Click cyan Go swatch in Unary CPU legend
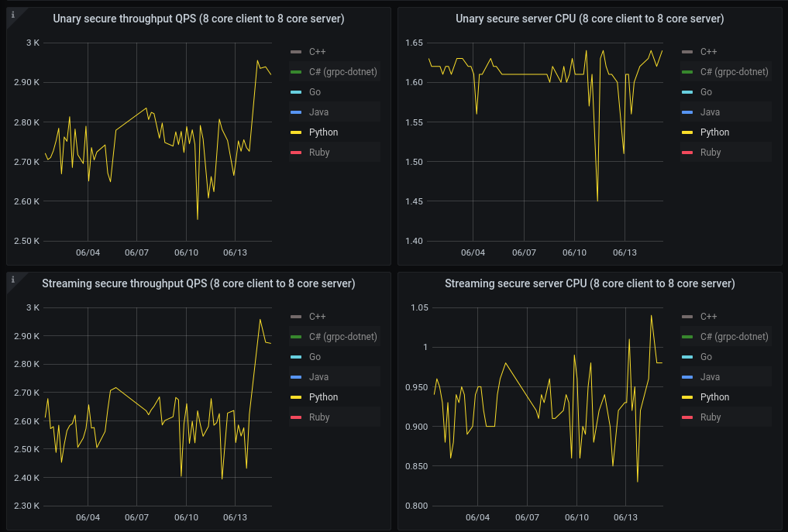 687,92
